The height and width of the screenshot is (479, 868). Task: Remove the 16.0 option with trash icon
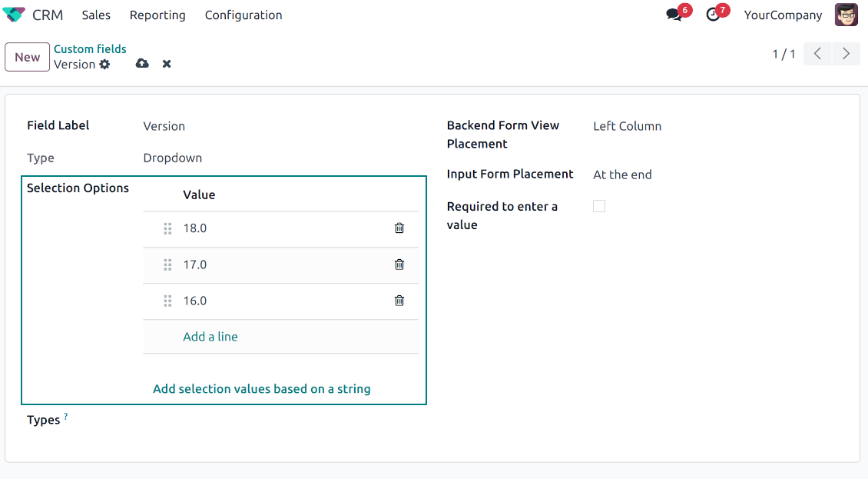(399, 301)
